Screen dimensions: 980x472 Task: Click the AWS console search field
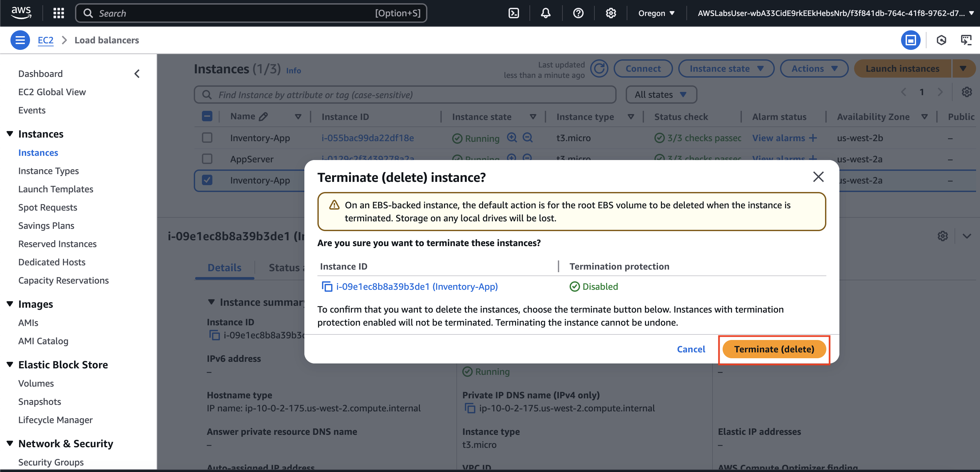pos(251,13)
